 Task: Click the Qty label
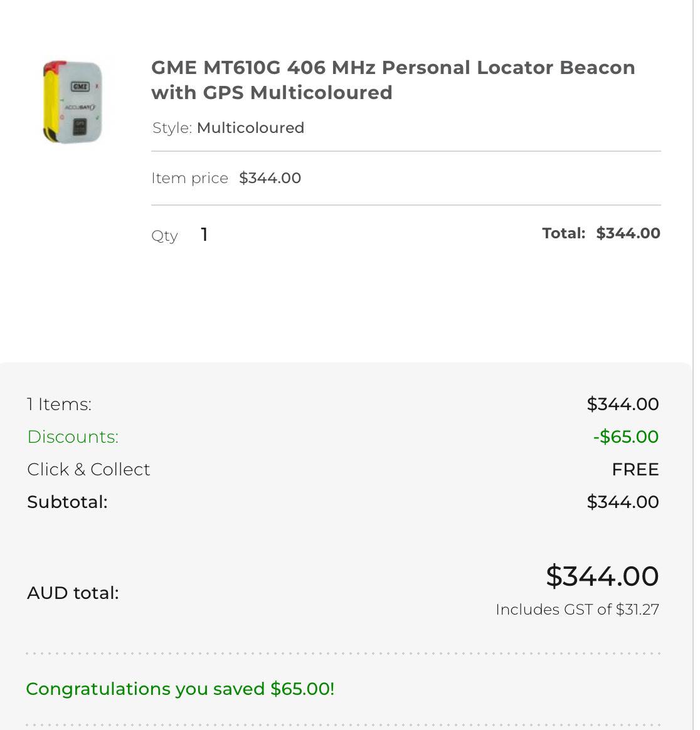(x=164, y=236)
